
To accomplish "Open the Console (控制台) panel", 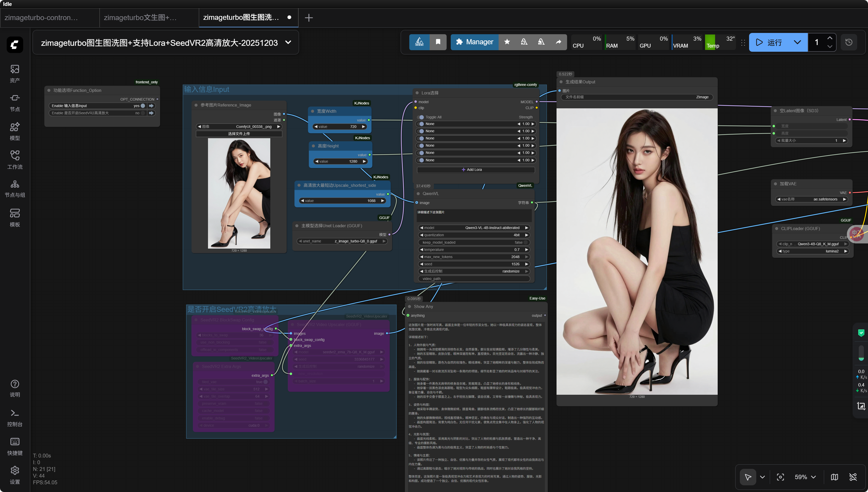I will click(14, 418).
